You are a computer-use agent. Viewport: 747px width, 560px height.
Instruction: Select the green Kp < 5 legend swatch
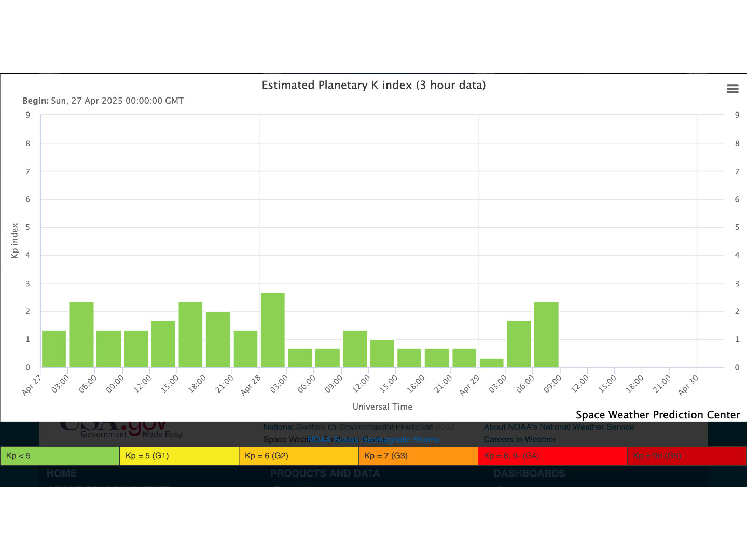pos(60,456)
